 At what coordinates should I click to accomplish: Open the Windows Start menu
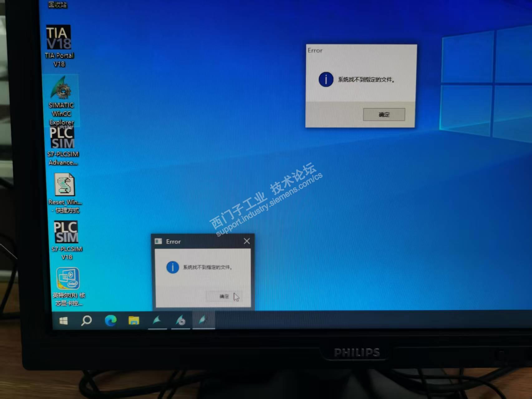pos(63,321)
